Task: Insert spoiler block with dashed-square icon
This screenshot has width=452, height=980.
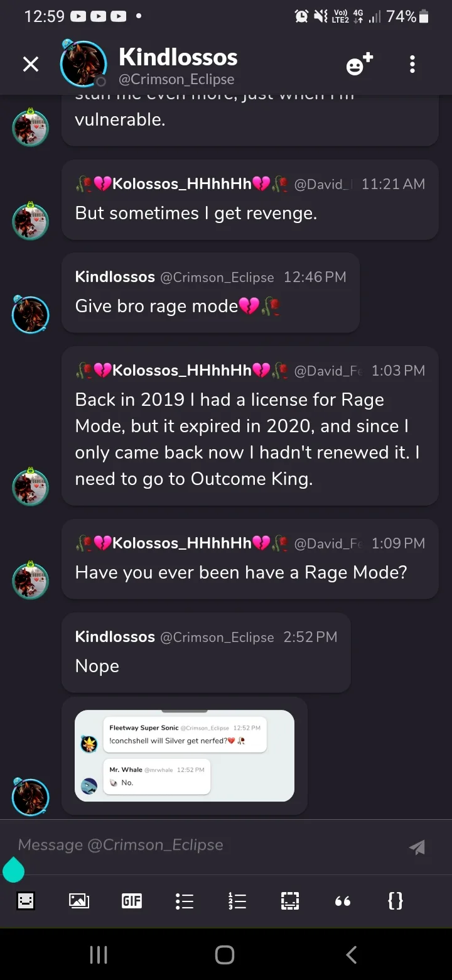Action: click(x=290, y=901)
